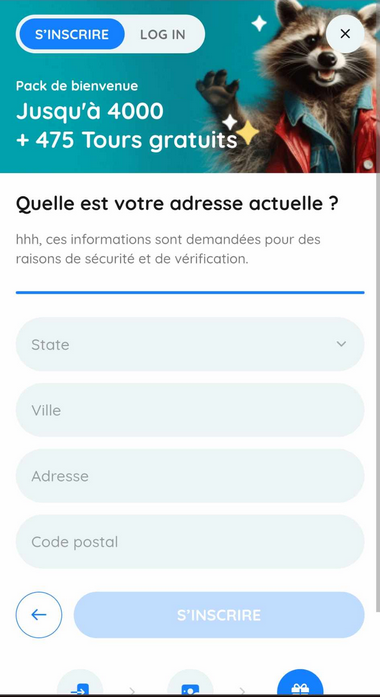Submit with the wide S'INSCRIRE button

pyautogui.click(x=219, y=615)
